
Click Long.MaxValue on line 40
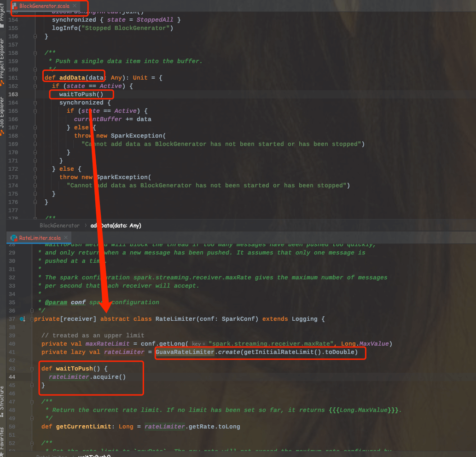pyautogui.click(x=365, y=344)
